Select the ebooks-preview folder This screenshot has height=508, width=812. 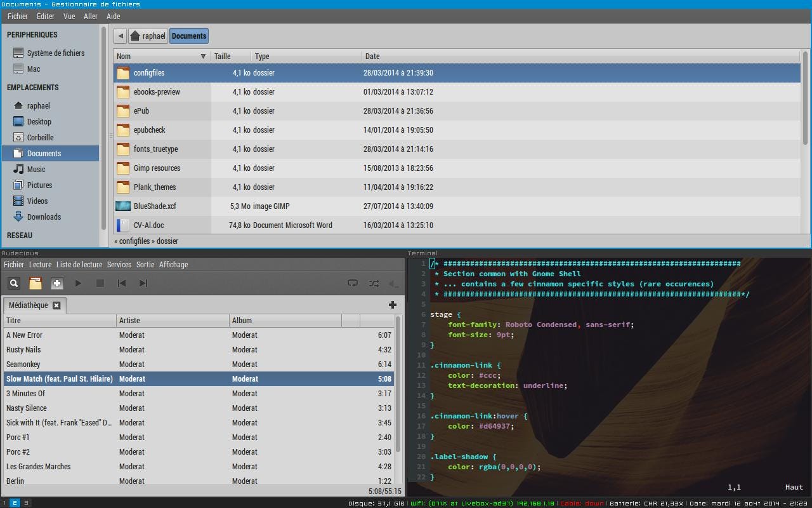tap(457, 92)
